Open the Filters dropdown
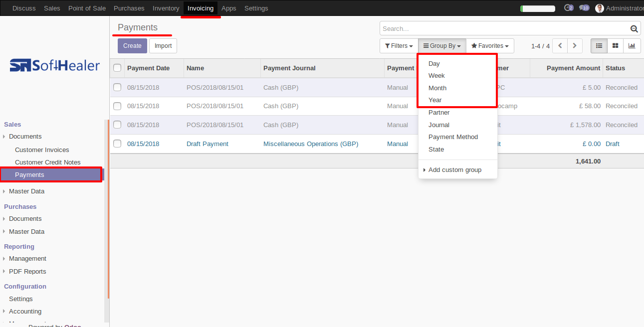 [399, 46]
